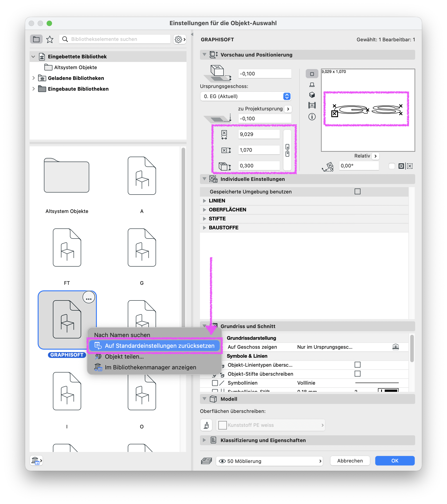Select the G object thumbnail
The height and width of the screenshot is (504, 447).
click(142, 247)
